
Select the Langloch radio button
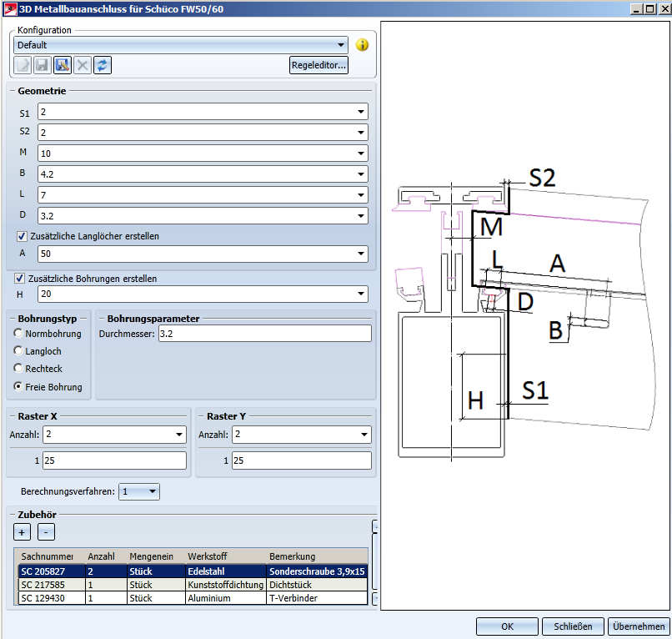19,351
